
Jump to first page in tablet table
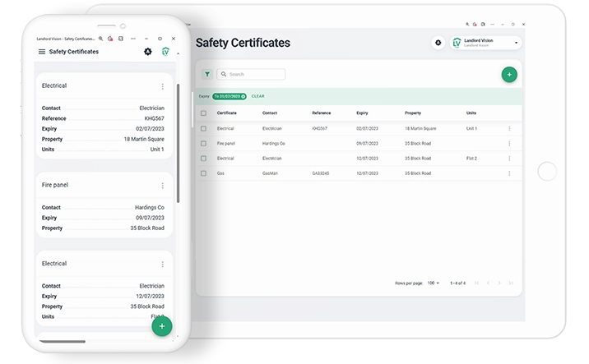[476, 283]
